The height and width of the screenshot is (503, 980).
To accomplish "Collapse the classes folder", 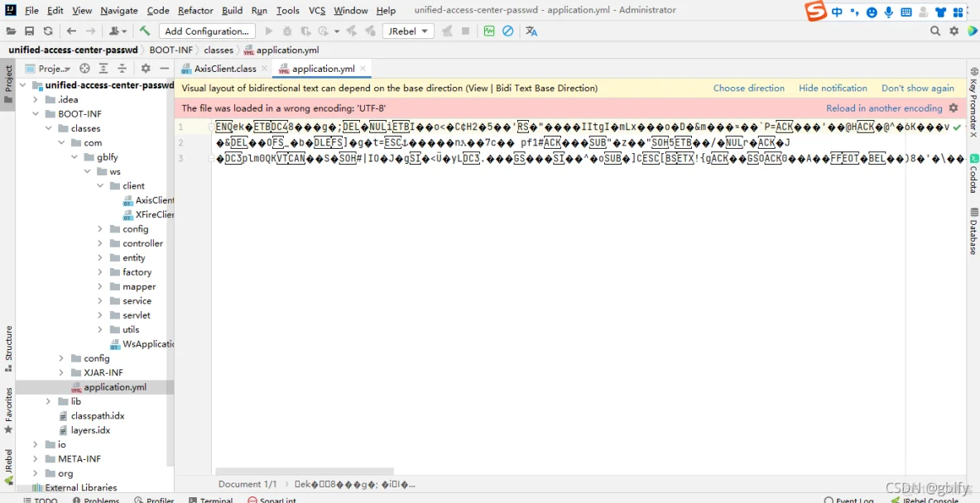I will (48, 128).
